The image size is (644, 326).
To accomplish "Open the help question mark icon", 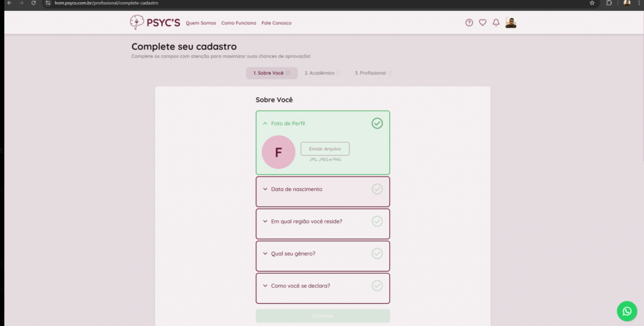I will pyautogui.click(x=469, y=23).
